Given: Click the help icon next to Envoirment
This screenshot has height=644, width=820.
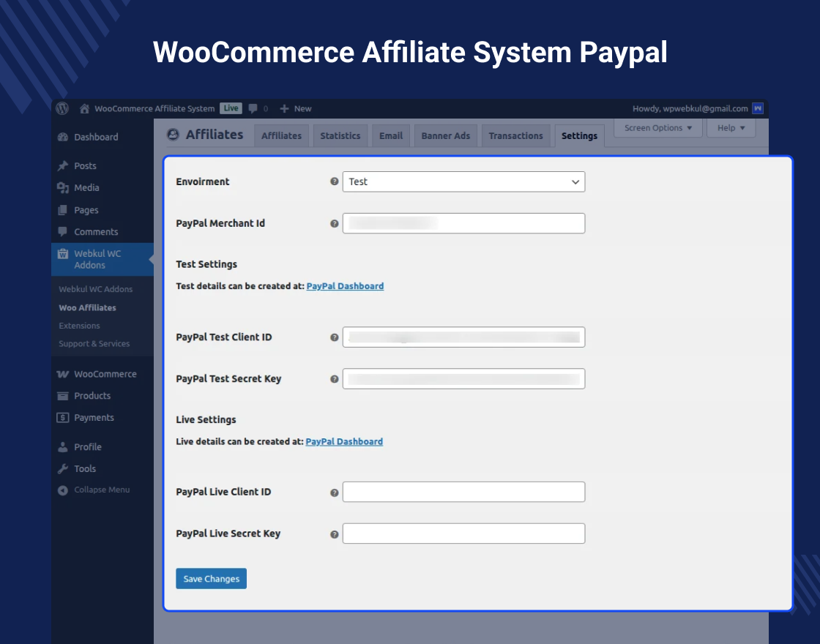Looking at the screenshot, I should [335, 181].
